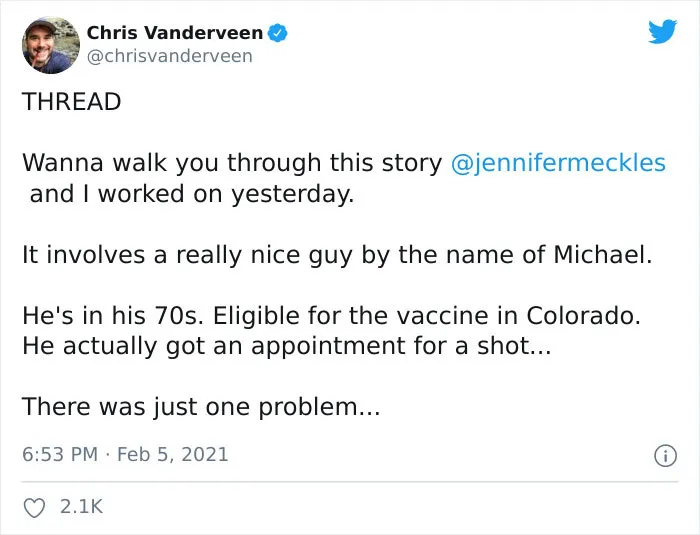Click the THREAD heading text
This screenshot has width=700, height=535.
tap(71, 101)
